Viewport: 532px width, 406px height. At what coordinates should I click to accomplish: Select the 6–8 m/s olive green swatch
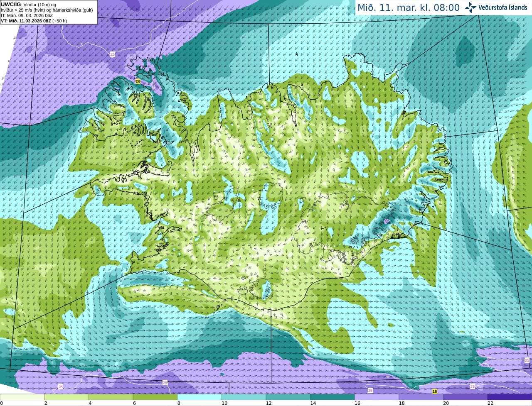click(155, 397)
